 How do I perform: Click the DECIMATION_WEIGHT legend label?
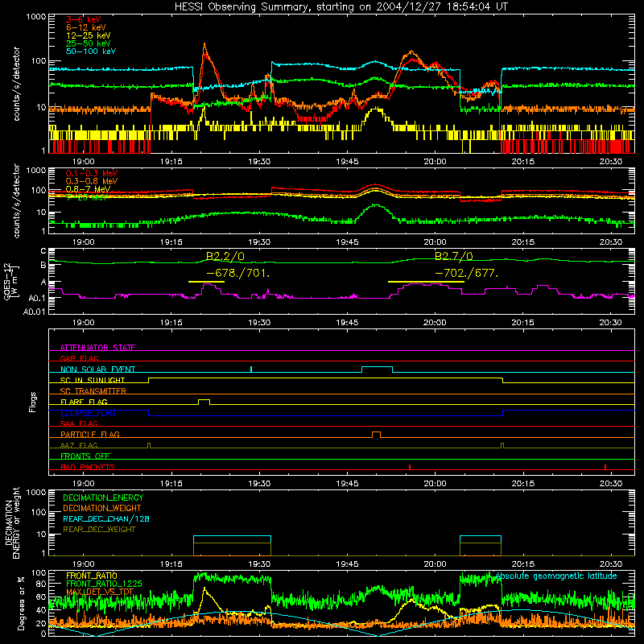(x=102, y=508)
